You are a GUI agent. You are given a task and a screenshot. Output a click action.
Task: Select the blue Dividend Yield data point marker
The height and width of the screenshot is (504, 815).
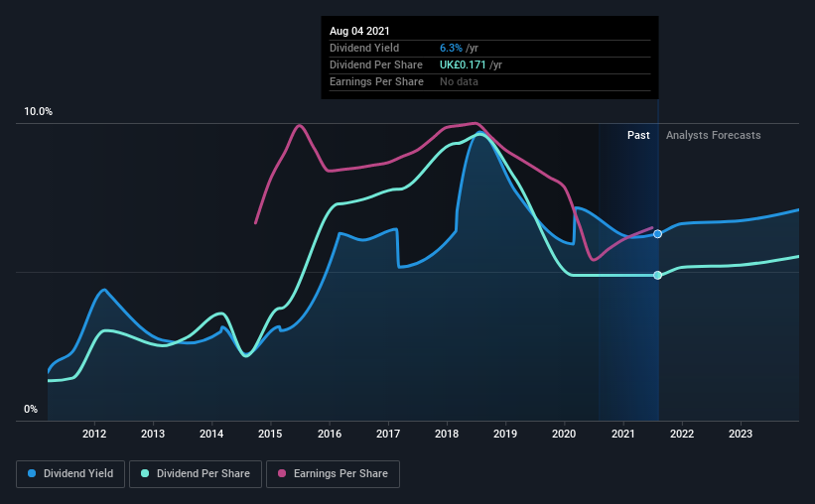[x=657, y=234]
